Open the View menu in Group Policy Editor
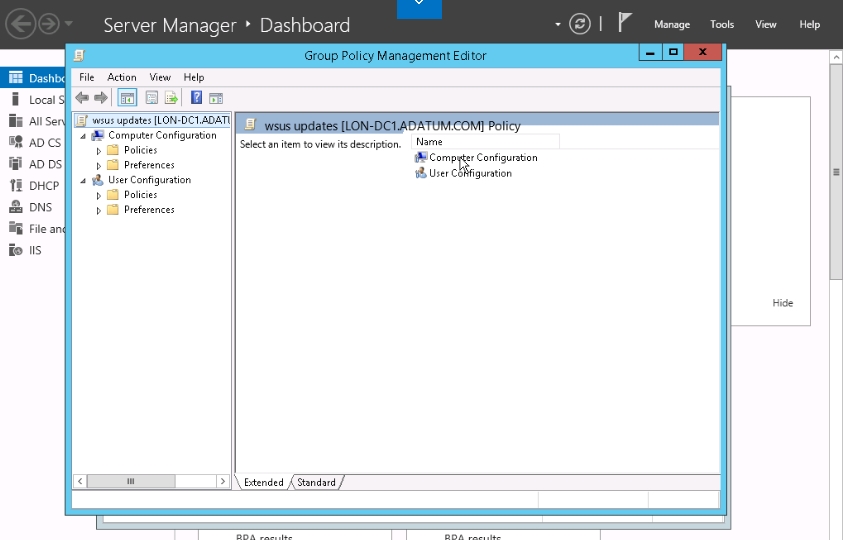Viewport: 848px width, 540px height. pos(160,77)
